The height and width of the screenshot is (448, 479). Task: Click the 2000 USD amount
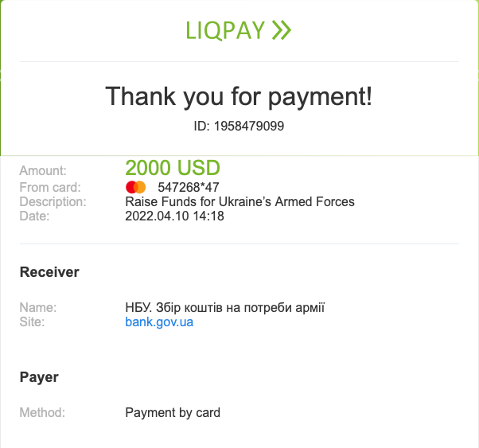[x=173, y=168]
